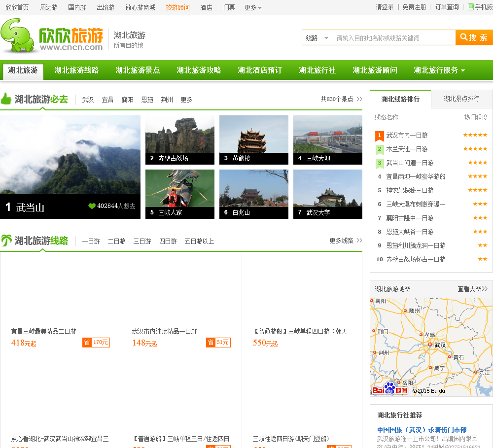The image size is (493, 448).
Task: Open 湖北旅游顾问 in nav bar
Action: pos(375,70)
